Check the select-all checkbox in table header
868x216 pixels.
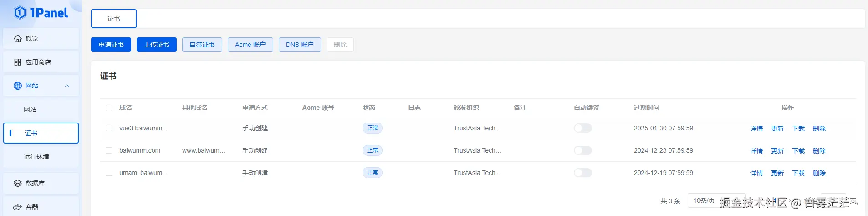coord(109,108)
